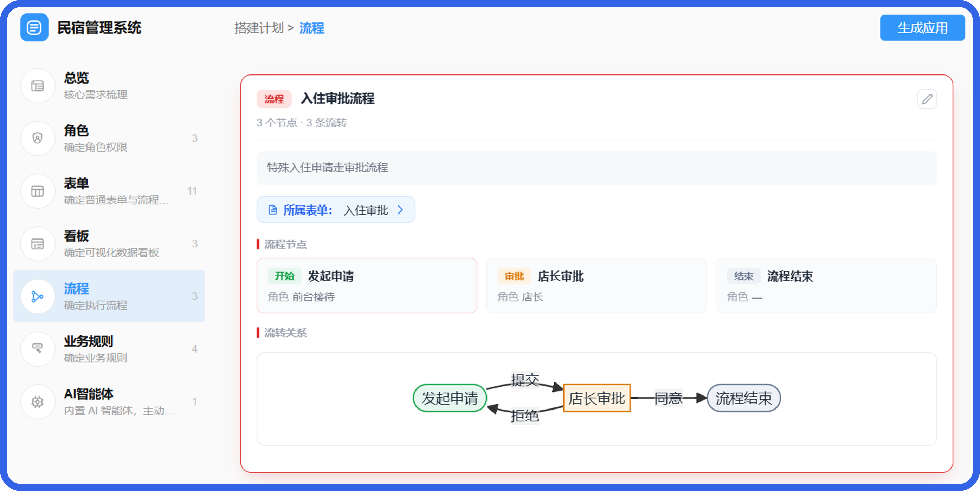Click the 同意 edge label in the diagram
The width and height of the screenshot is (980, 491).
[669, 398]
